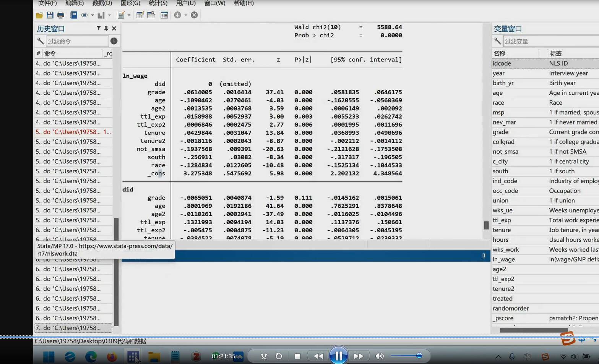Open the 统计(S) menu
The image size is (599, 364).
pyautogui.click(x=158, y=3)
